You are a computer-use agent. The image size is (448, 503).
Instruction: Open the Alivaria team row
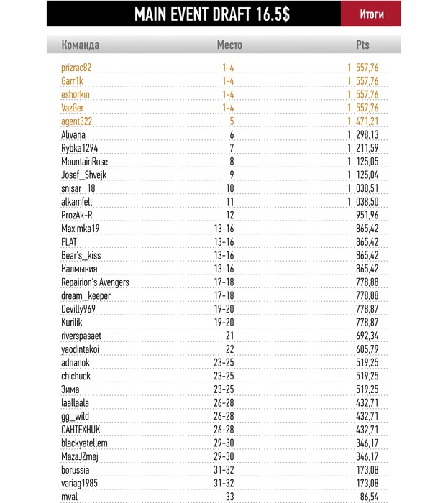click(x=74, y=134)
